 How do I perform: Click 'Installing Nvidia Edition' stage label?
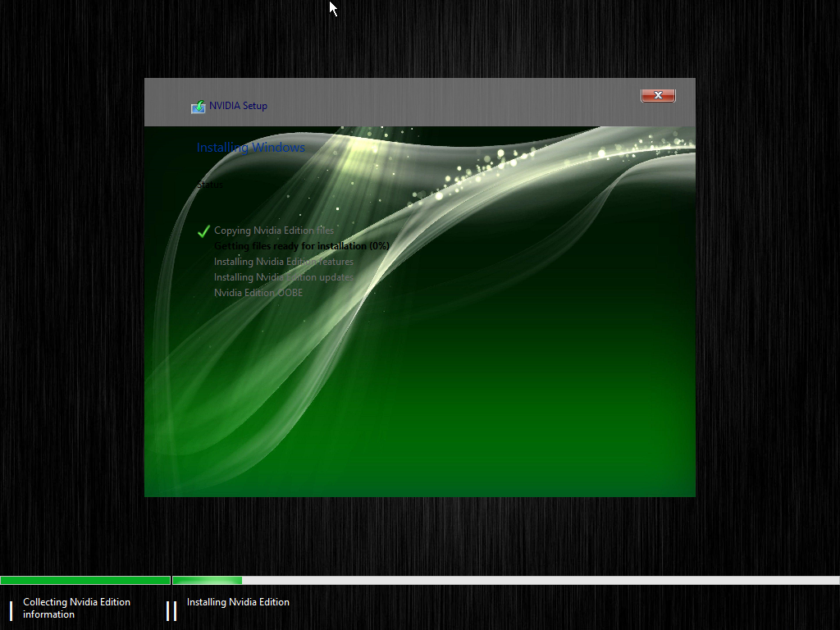pyautogui.click(x=238, y=602)
